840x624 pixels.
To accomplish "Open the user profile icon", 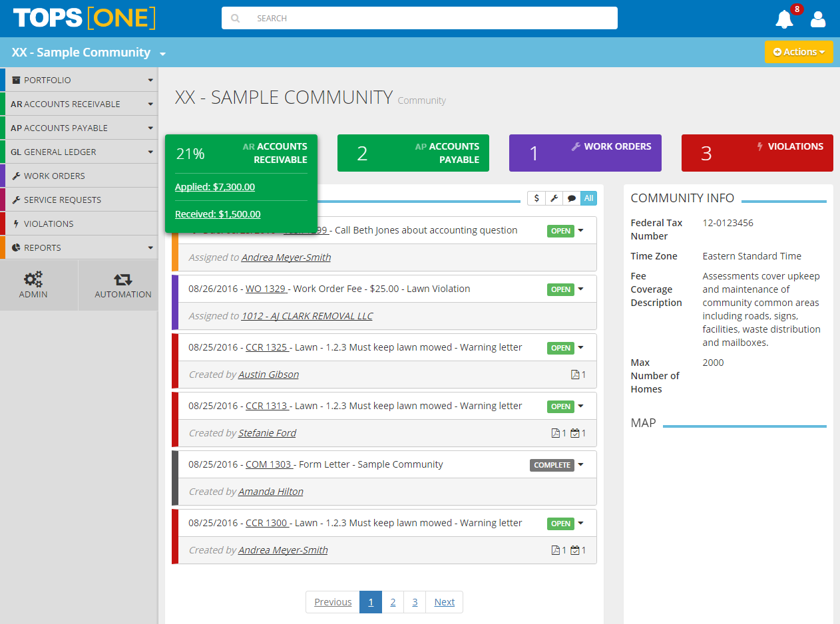I will (x=818, y=19).
